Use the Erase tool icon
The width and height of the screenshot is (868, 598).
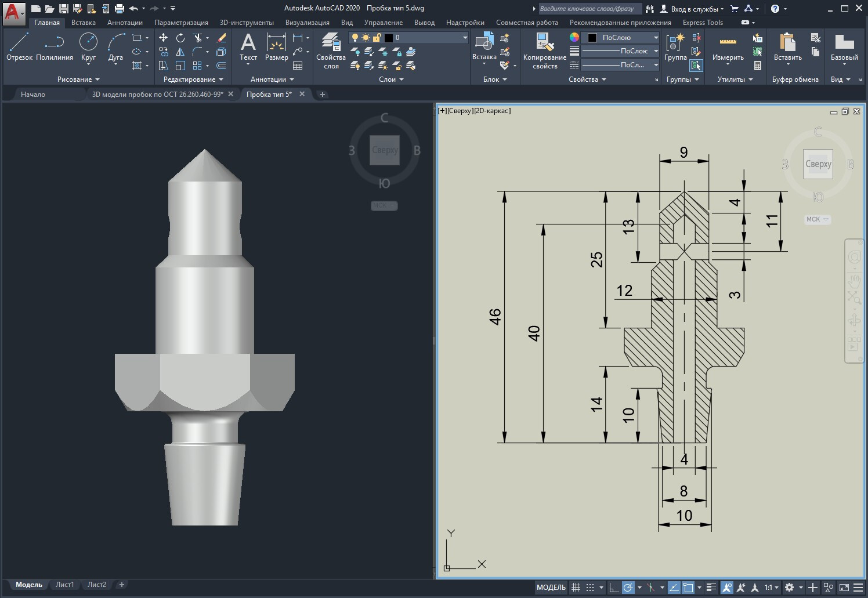click(221, 38)
